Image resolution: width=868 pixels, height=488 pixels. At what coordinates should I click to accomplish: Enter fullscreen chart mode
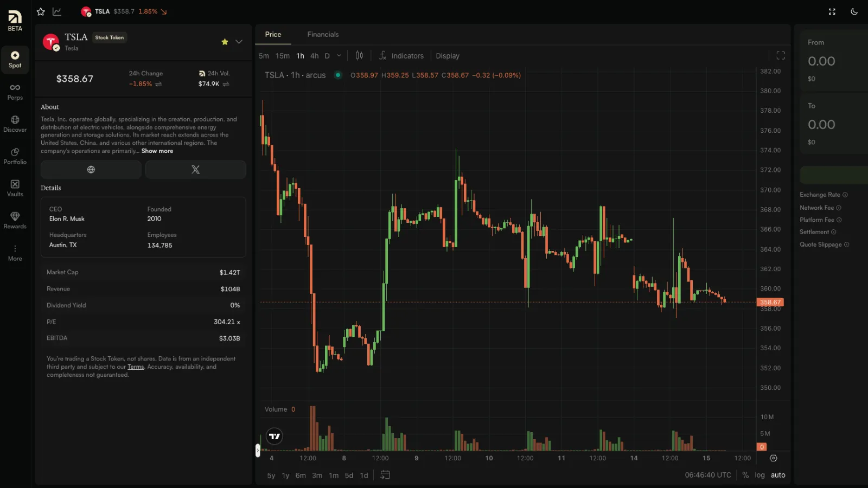tap(781, 55)
